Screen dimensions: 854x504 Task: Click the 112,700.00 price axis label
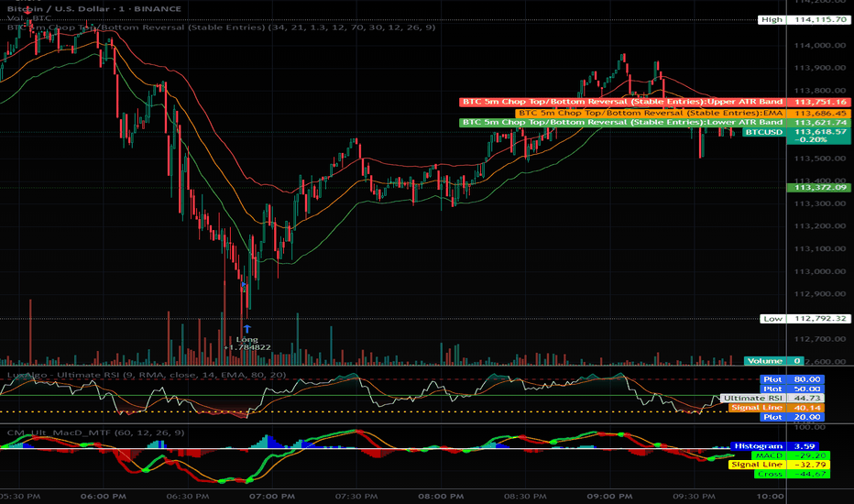[x=820, y=339]
